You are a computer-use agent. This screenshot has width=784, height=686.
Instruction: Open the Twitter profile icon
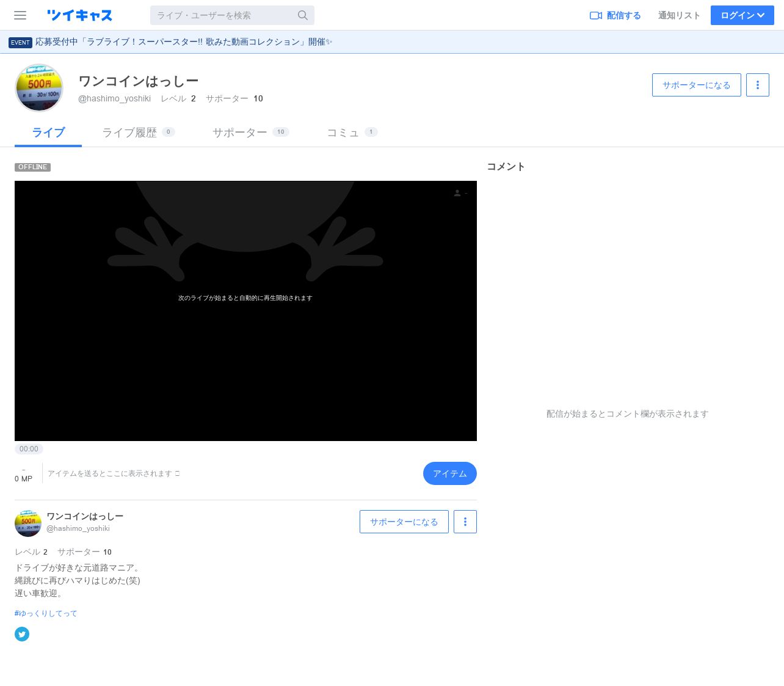22,634
